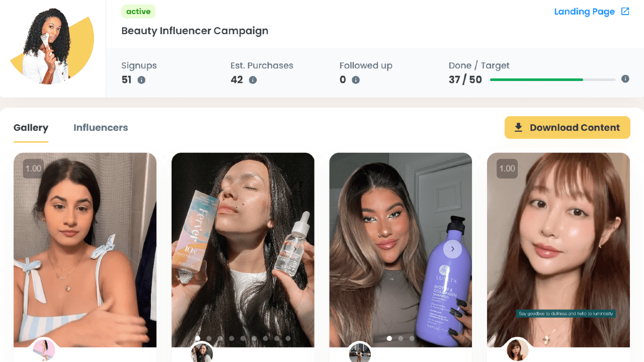
Task: Click the Est. Purchases info icon
Action: pyautogui.click(x=253, y=80)
